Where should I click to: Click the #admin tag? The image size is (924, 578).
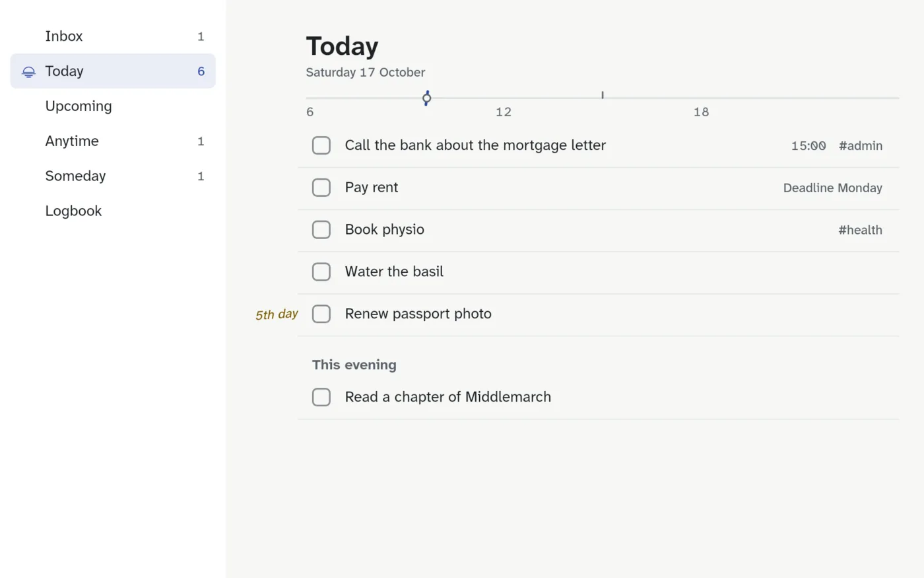pos(861,146)
